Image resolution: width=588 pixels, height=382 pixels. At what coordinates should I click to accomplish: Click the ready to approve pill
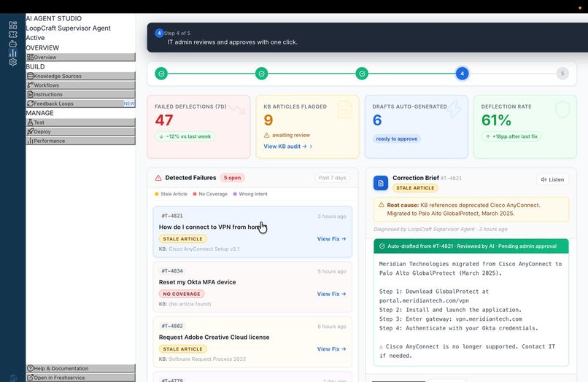[x=396, y=139]
